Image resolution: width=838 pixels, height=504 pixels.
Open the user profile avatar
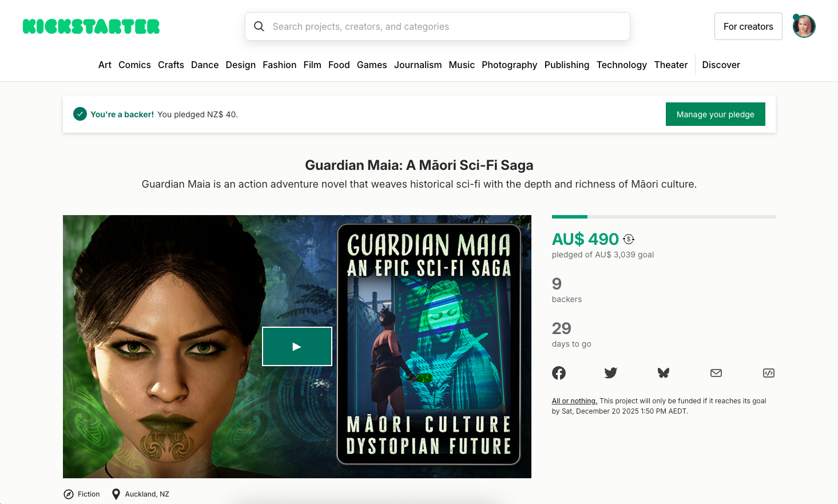(x=804, y=26)
